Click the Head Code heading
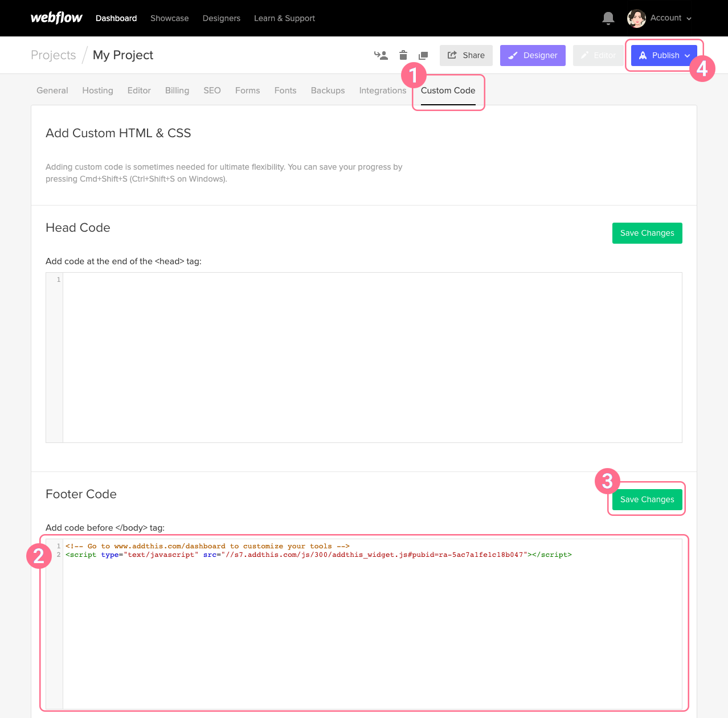The image size is (728, 718). tap(78, 228)
